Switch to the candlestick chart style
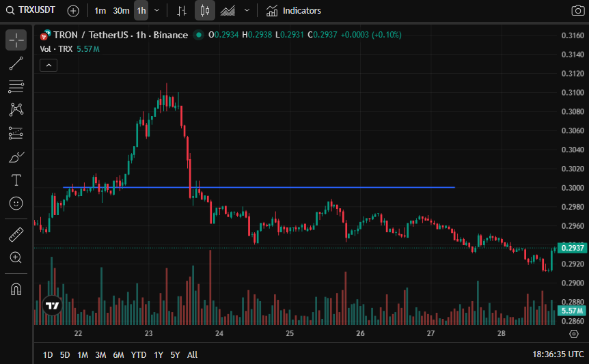This screenshot has width=589, height=364. pos(205,10)
